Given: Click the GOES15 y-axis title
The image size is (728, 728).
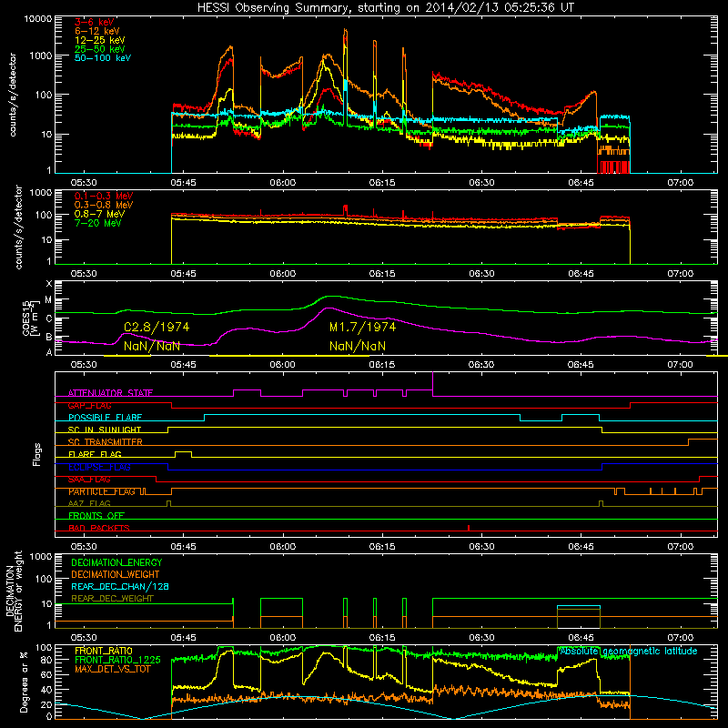Looking at the screenshot, I should point(32,318).
